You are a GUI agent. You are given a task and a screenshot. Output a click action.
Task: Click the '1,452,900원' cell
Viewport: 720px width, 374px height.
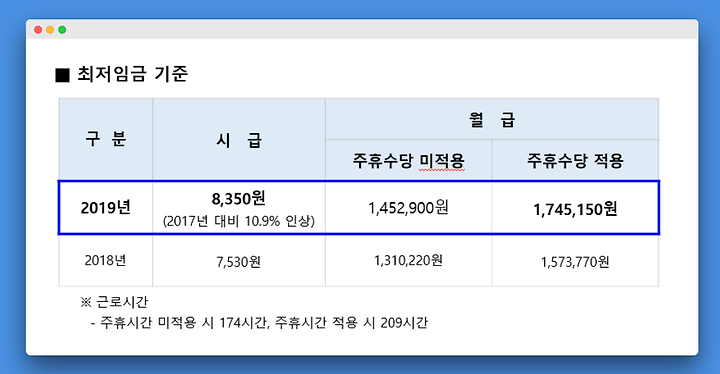pyautogui.click(x=408, y=208)
